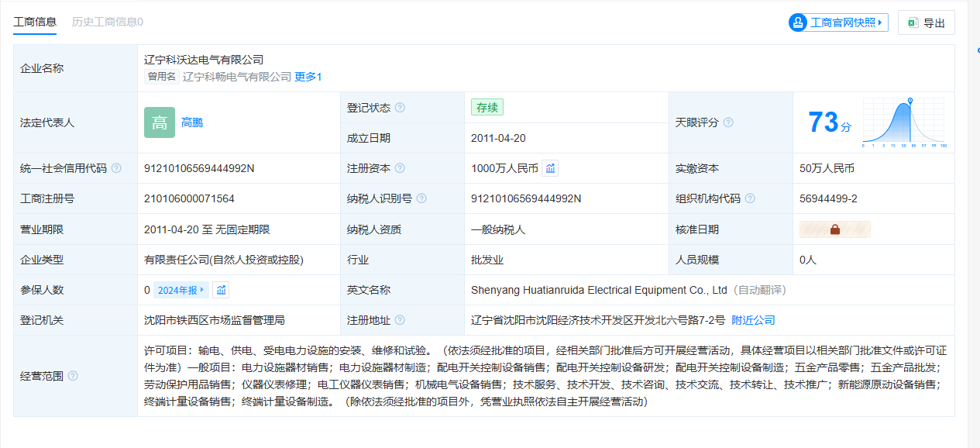Open trend chart icon beside 2024年报
Viewport: 980px width, 448px height.
click(222, 290)
